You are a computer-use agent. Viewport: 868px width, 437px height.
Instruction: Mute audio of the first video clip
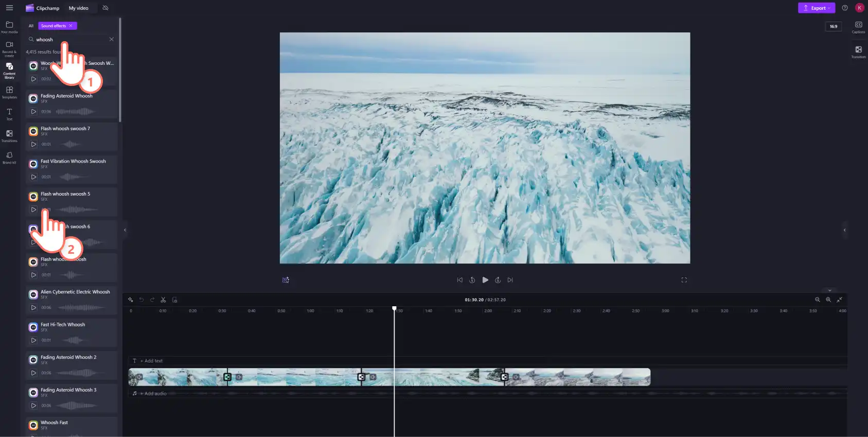tap(139, 377)
